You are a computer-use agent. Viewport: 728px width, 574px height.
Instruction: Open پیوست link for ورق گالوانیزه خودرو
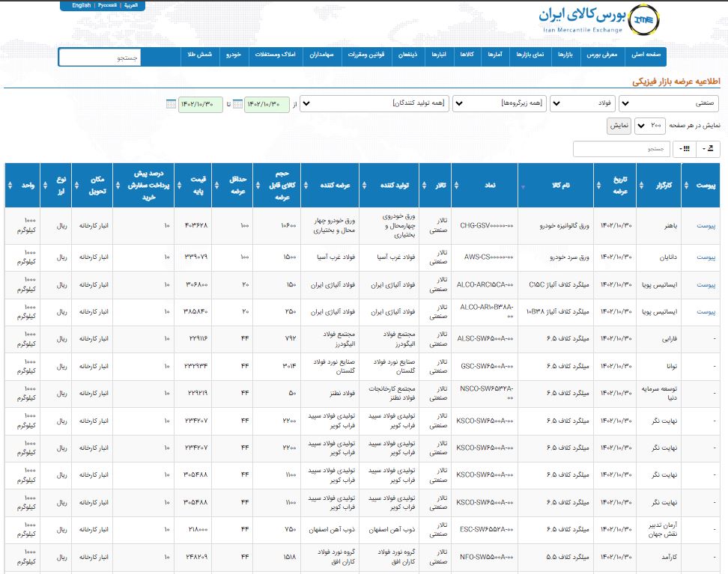(x=706, y=225)
